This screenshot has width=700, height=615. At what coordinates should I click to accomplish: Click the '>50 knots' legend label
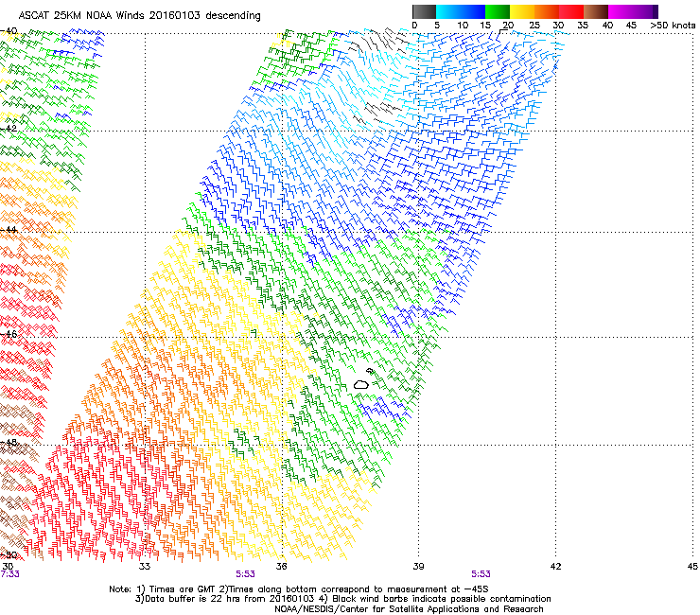pyautogui.click(x=673, y=25)
